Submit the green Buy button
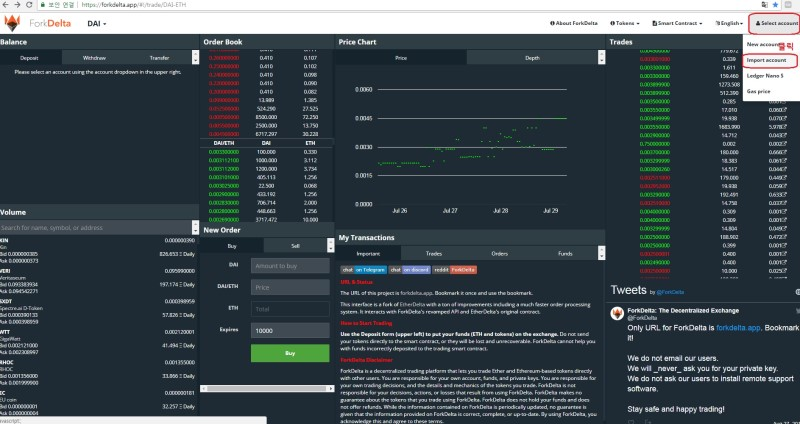Viewport: 800px width, 424px height. 290,353
